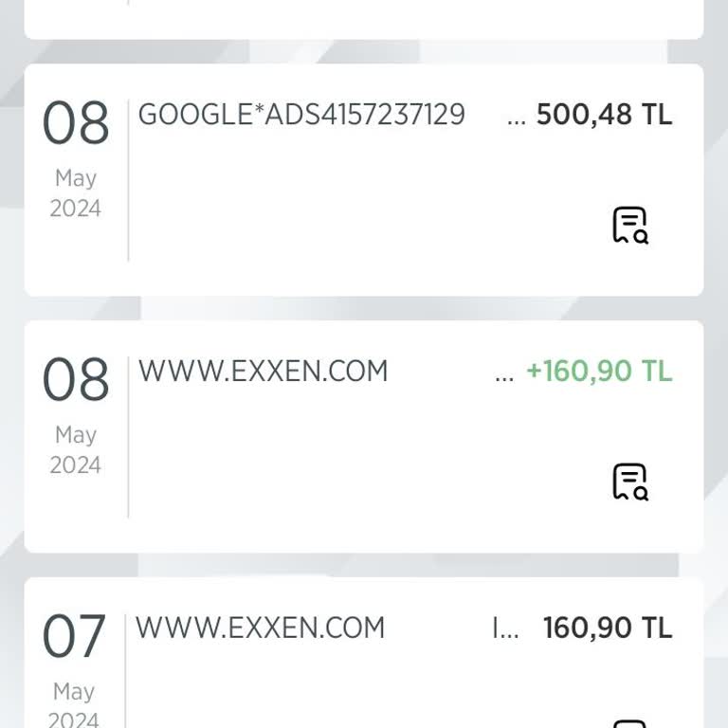The height and width of the screenshot is (728, 728).
Task: Tap the date 08 on the Exxen refund card
Action: 76,381
